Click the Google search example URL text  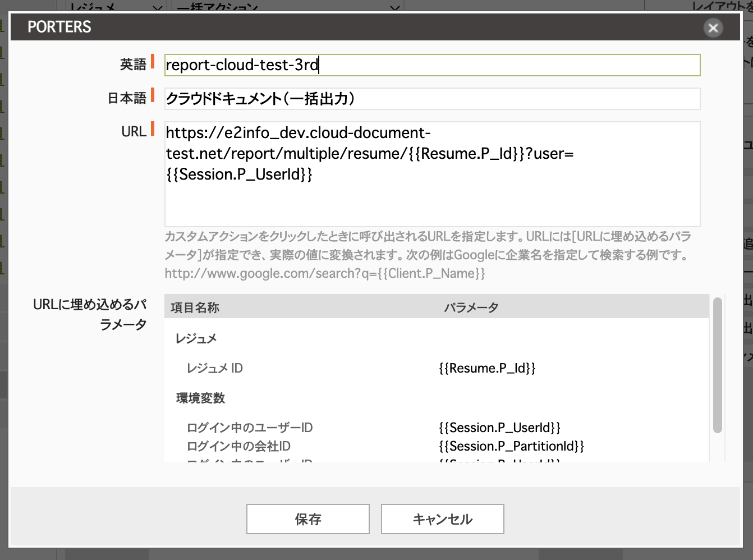(324, 273)
